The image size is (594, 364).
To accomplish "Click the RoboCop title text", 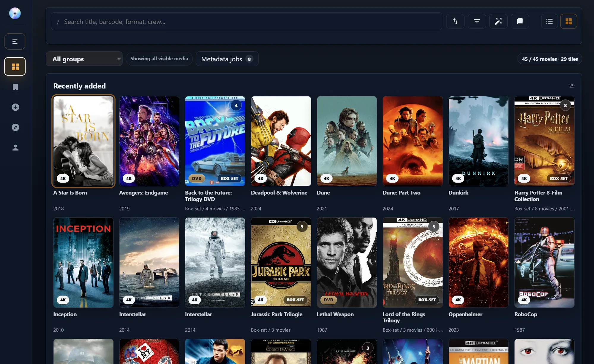I will [x=526, y=314].
